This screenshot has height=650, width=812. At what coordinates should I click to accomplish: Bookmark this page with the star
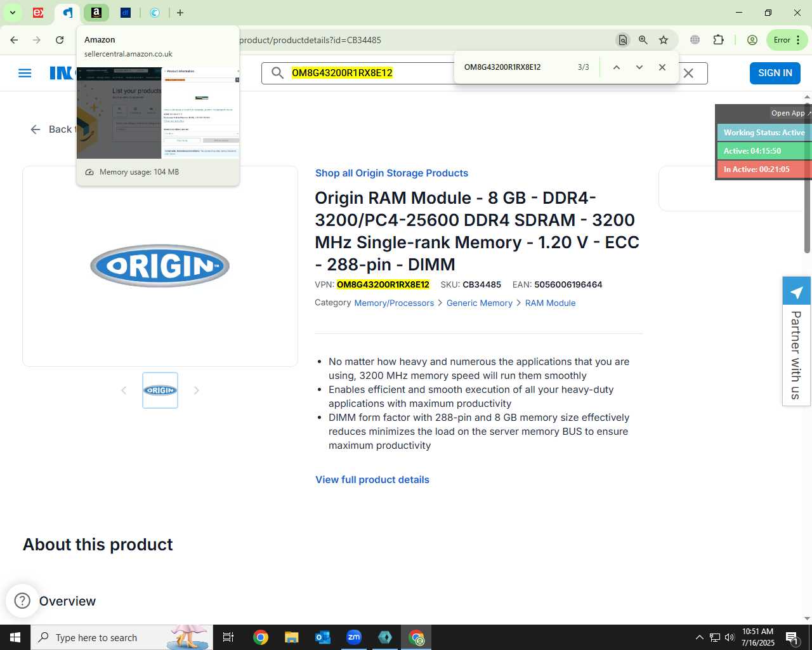pos(664,40)
